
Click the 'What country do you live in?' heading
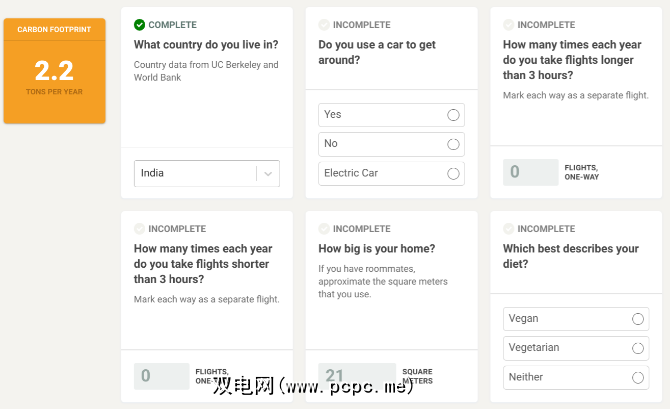click(x=206, y=45)
